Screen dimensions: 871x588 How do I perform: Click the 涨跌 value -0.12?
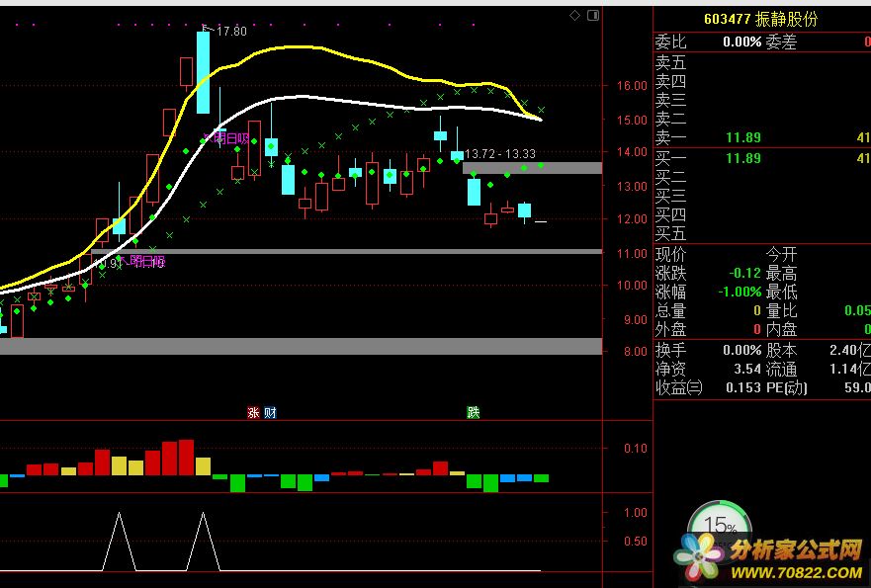pos(744,273)
